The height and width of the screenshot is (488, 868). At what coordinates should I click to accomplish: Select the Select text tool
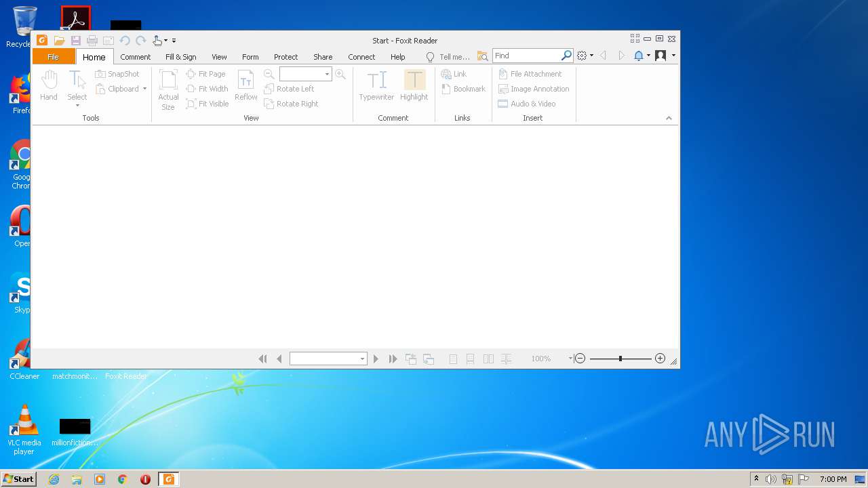pyautogui.click(x=77, y=85)
